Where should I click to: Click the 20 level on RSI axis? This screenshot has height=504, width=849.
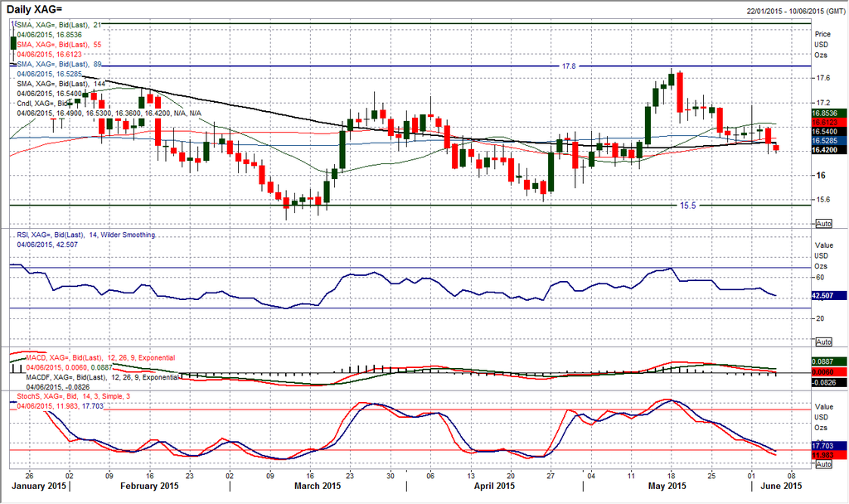(x=820, y=318)
